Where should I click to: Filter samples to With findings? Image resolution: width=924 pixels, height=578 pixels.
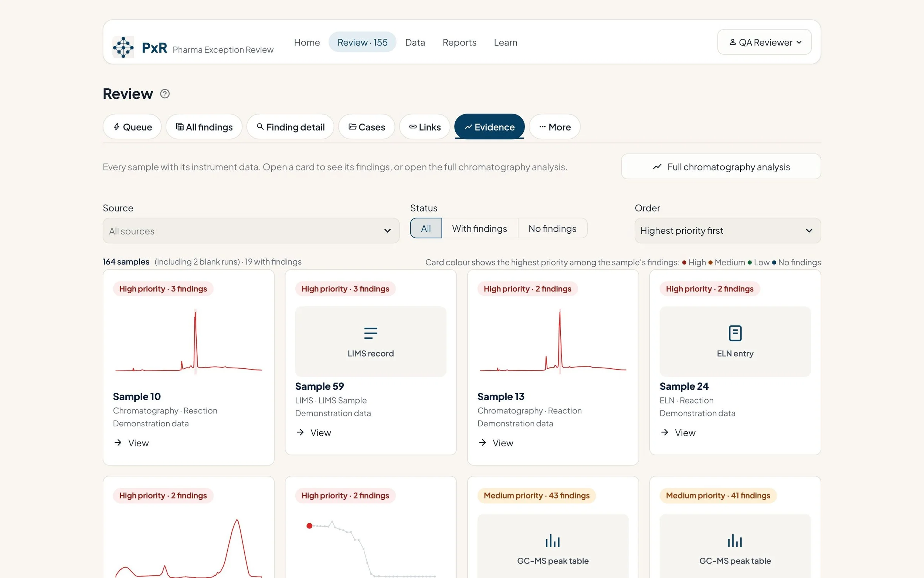(479, 228)
